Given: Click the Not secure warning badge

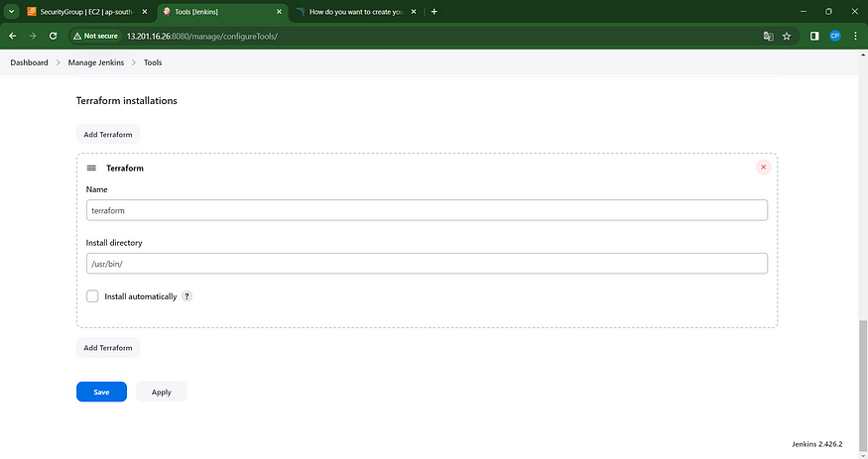Looking at the screenshot, I should [95, 36].
